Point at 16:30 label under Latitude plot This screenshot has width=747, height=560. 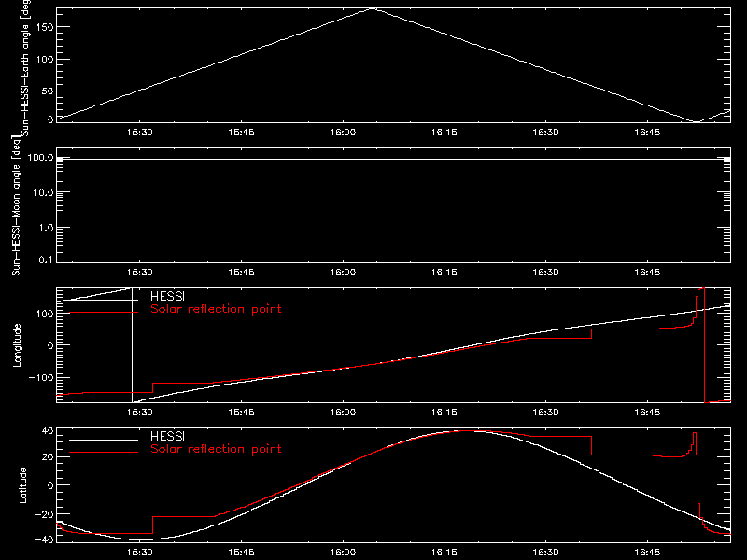pos(545,553)
